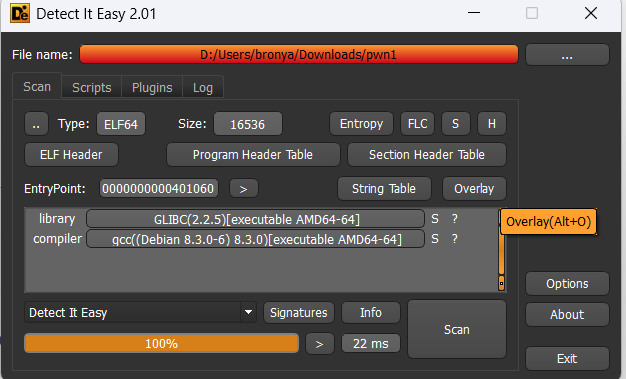Open Options
Screen dimensions: 626x379
click(x=567, y=284)
